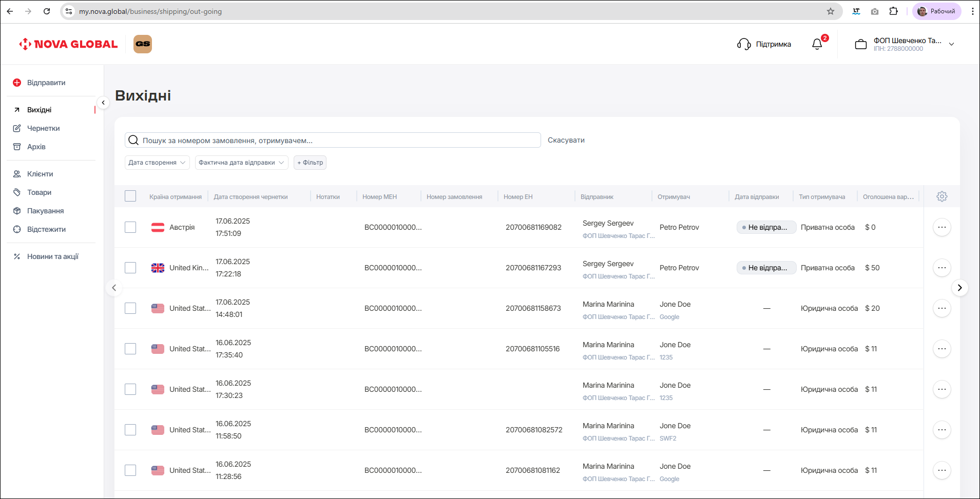Click the Номер ЕН column header
980x499 pixels.
(x=518, y=197)
